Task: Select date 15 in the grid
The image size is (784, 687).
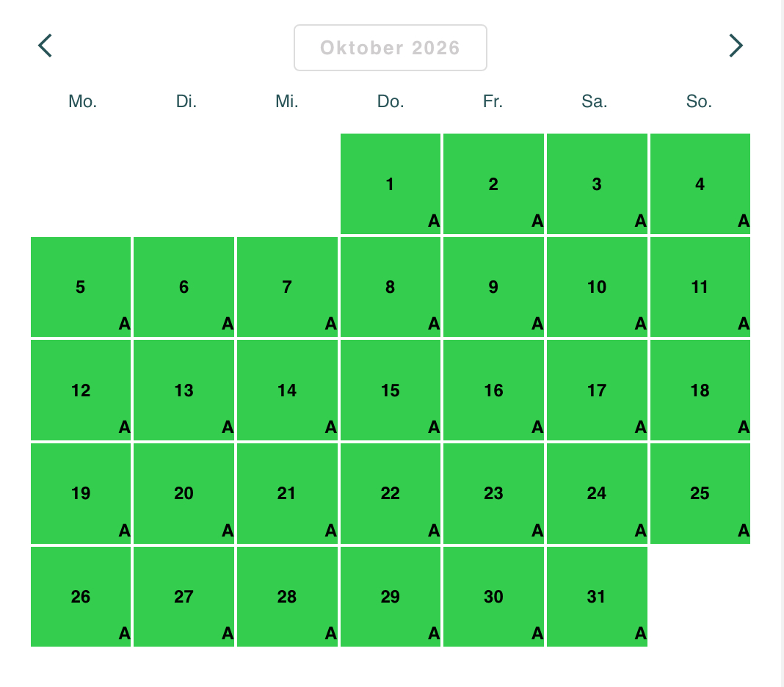Action: (391, 390)
